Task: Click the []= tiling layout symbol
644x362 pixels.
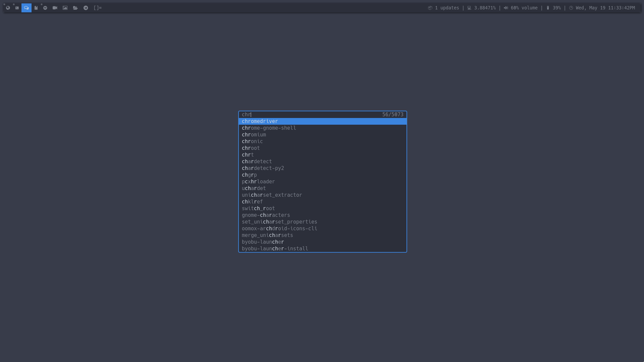Action: point(98,8)
